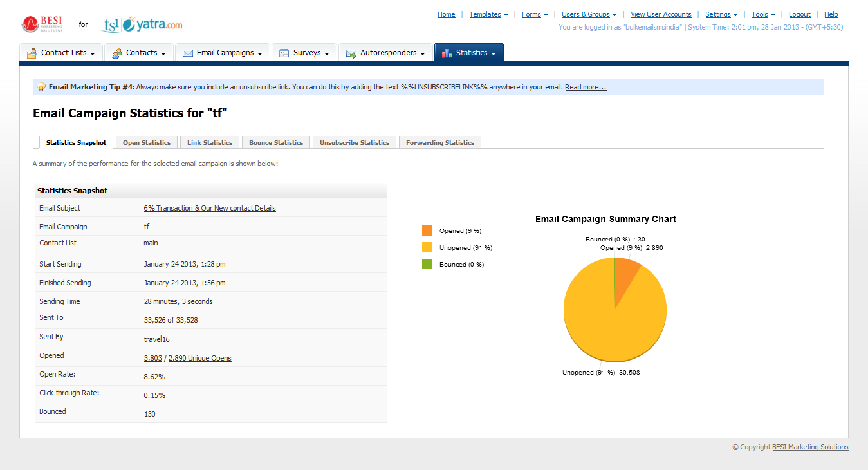Click the Logout link
The image size is (868, 470).
[x=799, y=14]
